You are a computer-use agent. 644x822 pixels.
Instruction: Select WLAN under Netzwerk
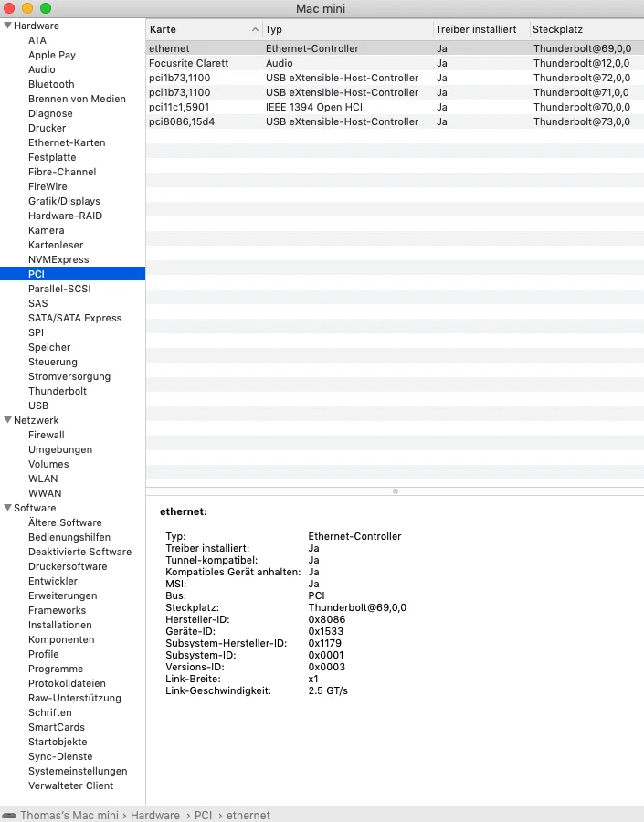coord(43,479)
